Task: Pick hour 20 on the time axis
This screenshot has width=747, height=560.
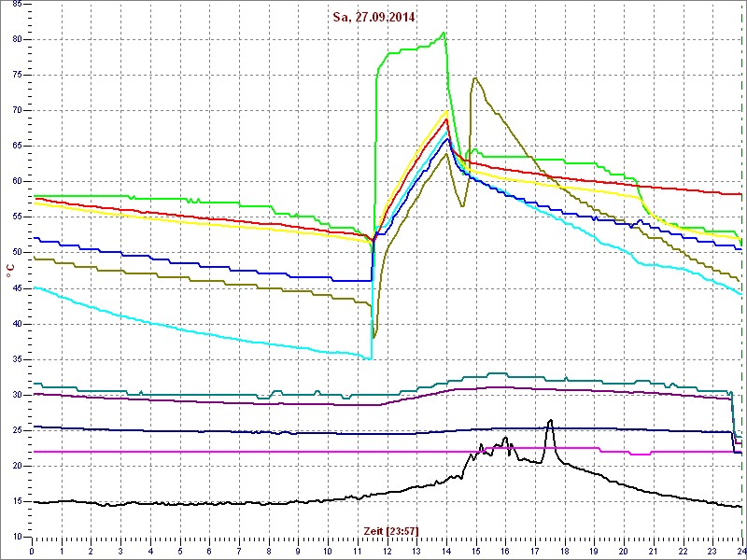Action: [624, 552]
